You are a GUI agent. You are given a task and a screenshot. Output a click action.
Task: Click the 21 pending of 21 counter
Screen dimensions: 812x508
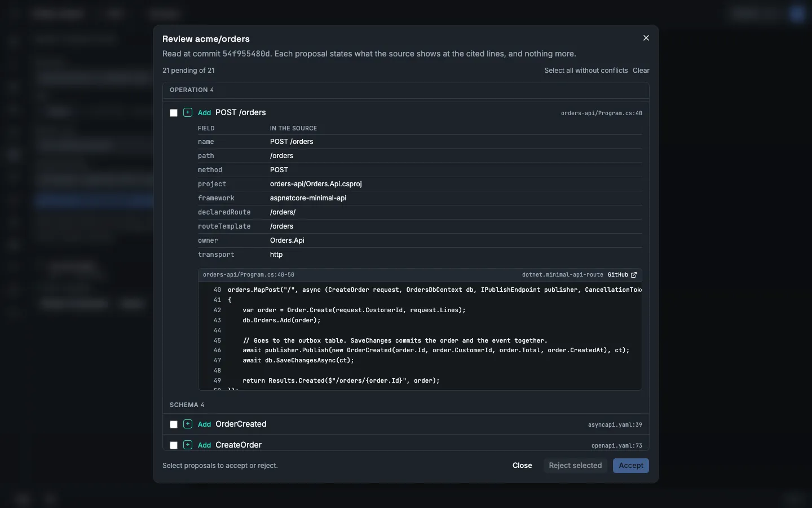(188, 71)
